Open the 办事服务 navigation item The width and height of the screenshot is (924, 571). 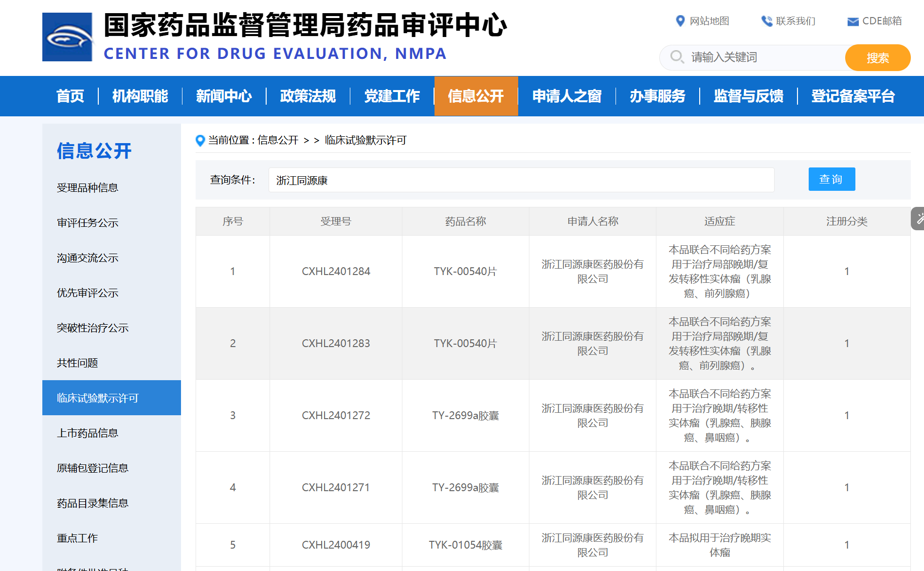(x=657, y=96)
